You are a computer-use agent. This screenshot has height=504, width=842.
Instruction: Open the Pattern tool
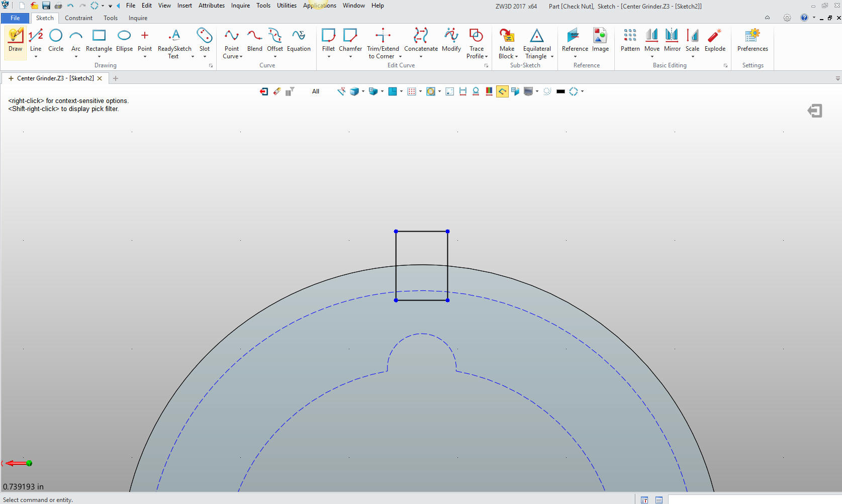[630, 41]
